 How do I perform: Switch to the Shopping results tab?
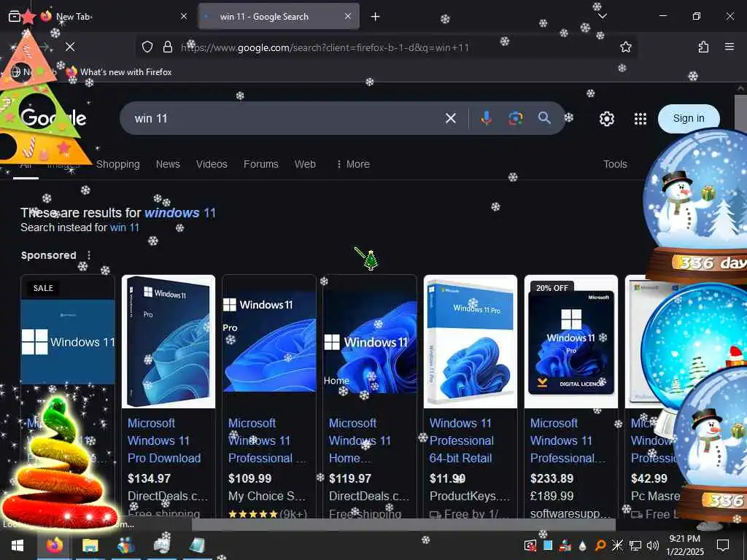tap(117, 164)
